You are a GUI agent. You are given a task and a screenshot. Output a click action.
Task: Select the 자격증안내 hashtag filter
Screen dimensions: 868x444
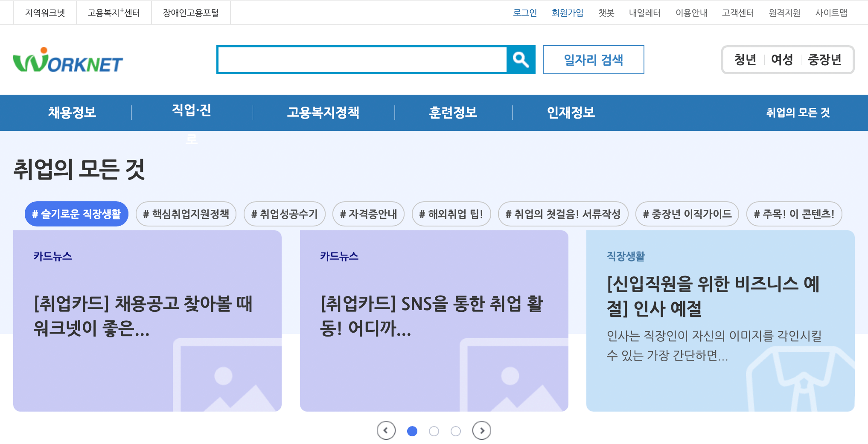pos(368,214)
